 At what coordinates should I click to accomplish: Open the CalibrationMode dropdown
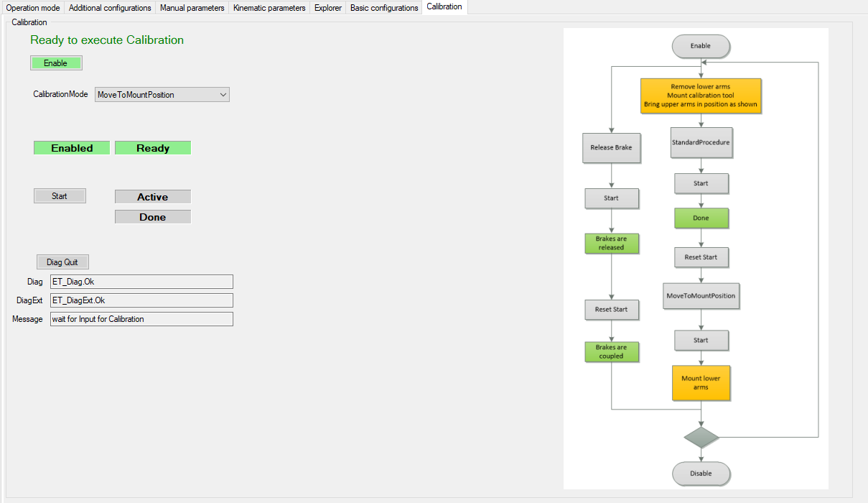162,95
